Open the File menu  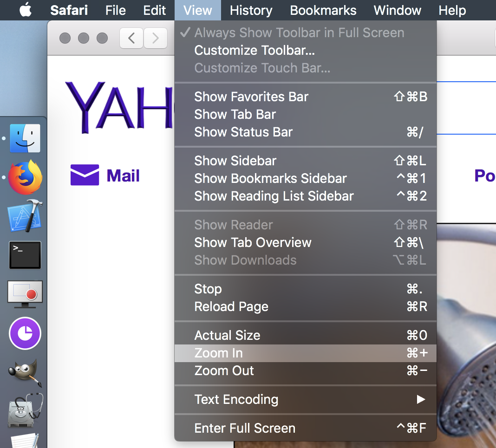click(116, 10)
